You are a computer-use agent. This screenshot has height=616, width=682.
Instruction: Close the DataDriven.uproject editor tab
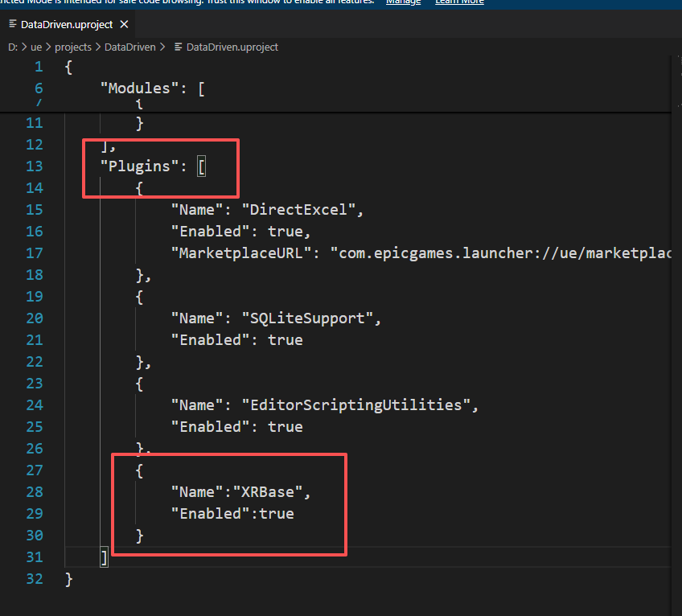(x=123, y=24)
